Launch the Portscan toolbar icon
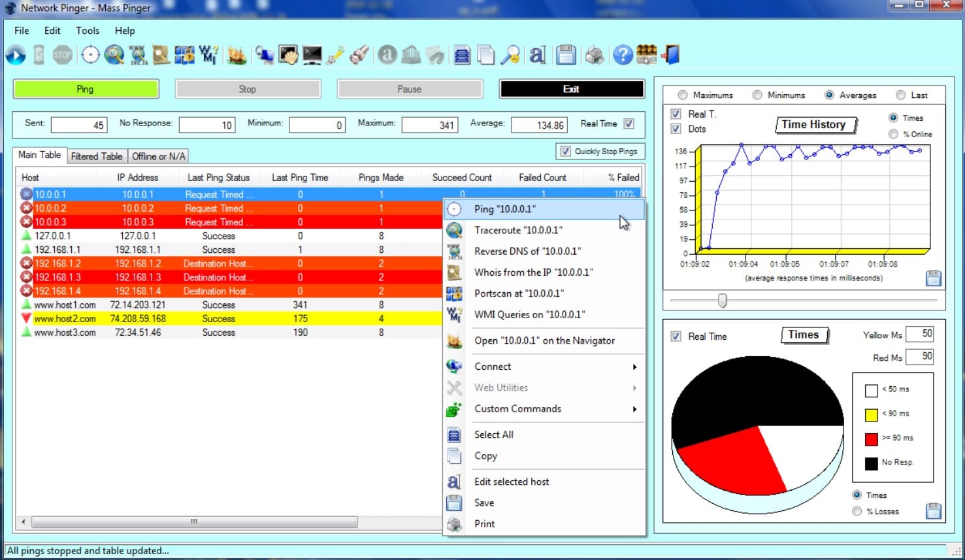This screenshot has height=560, width=965. (185, 56)
